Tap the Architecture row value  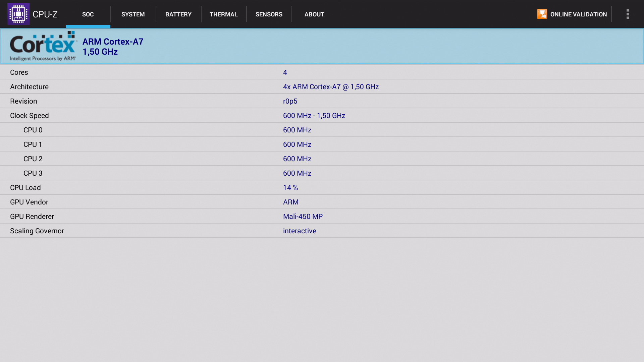(330, 87)
